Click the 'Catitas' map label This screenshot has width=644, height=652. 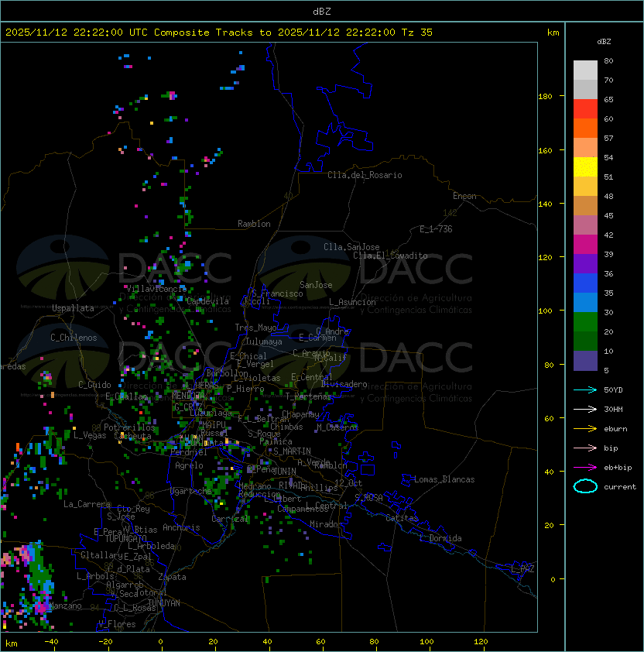coord(402,518)
